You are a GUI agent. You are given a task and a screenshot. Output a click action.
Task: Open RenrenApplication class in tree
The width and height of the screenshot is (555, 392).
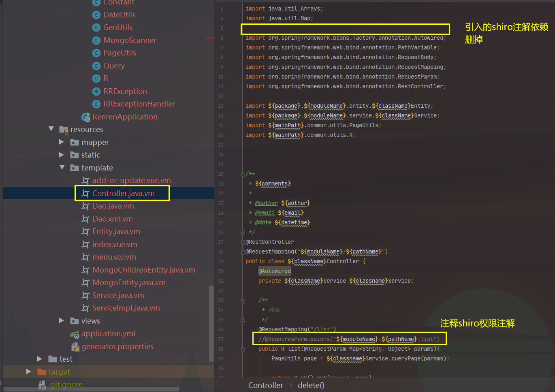click(125, 117)
